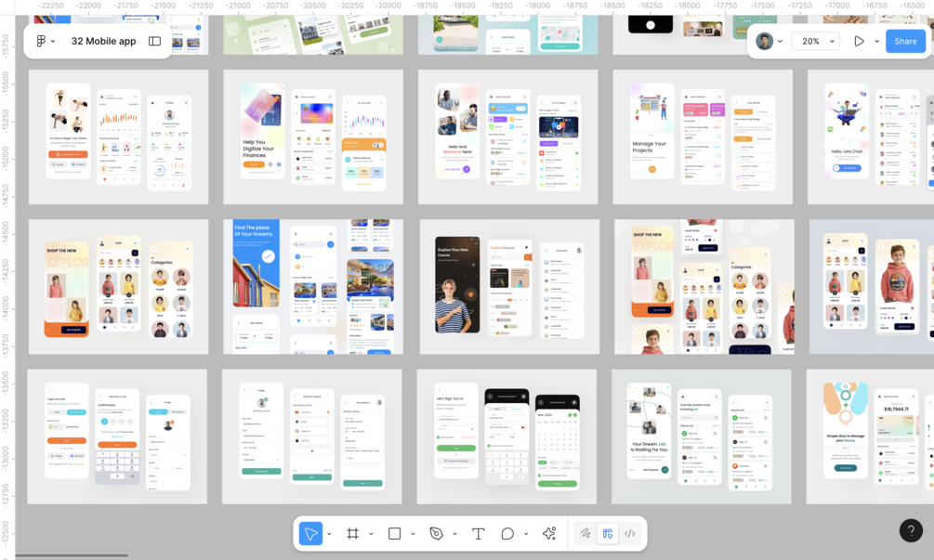This screenshot has height=560, width=934.
Task: Select the Pen tool
Action: [436, 533]
